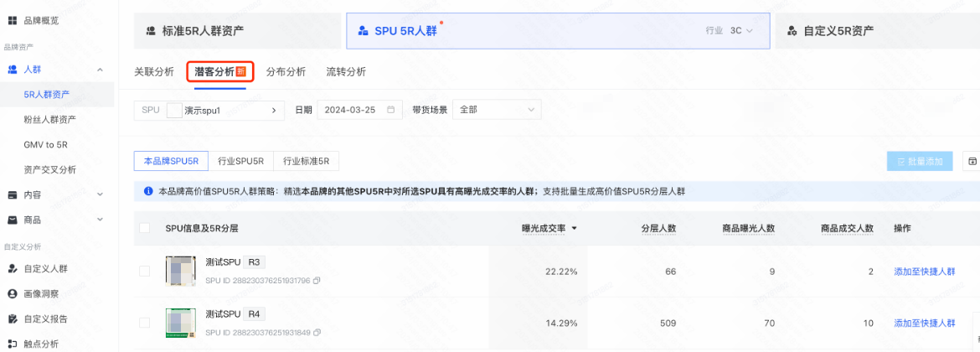Click the 人群 people icon in sidebar
The height and width of the screenshot is (352, 980).
pos(12,70)
